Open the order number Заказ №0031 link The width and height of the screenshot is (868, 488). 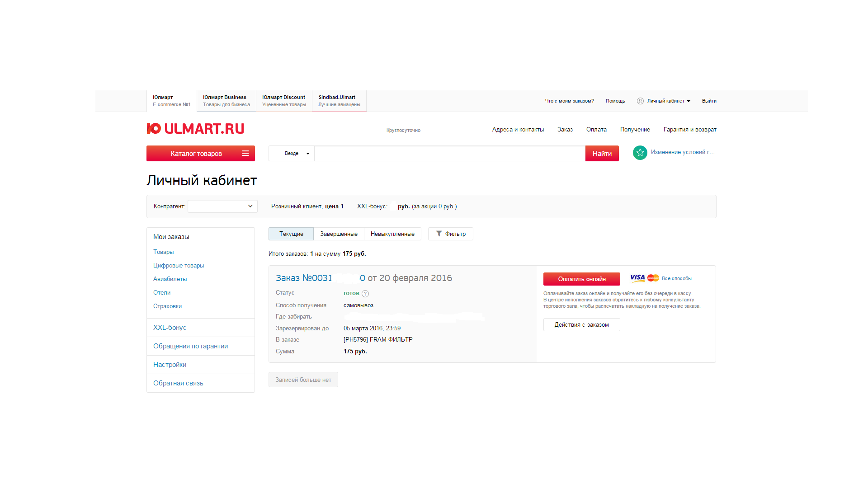click(321, 278)
